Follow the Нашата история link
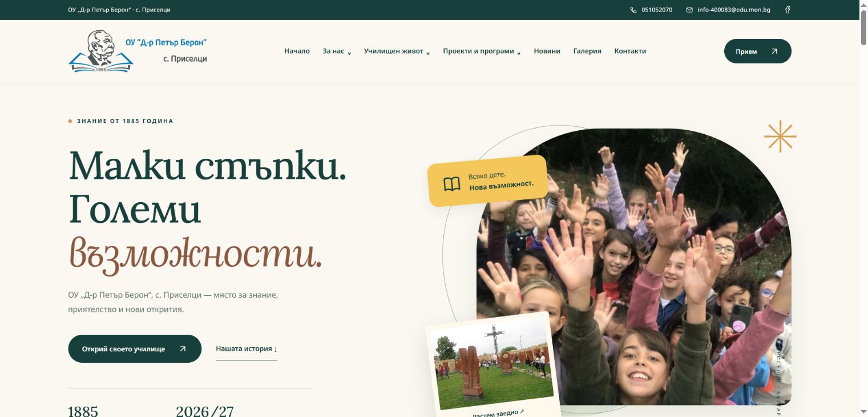This screenshot has width=868, height=417. click(x=247, y=349)
